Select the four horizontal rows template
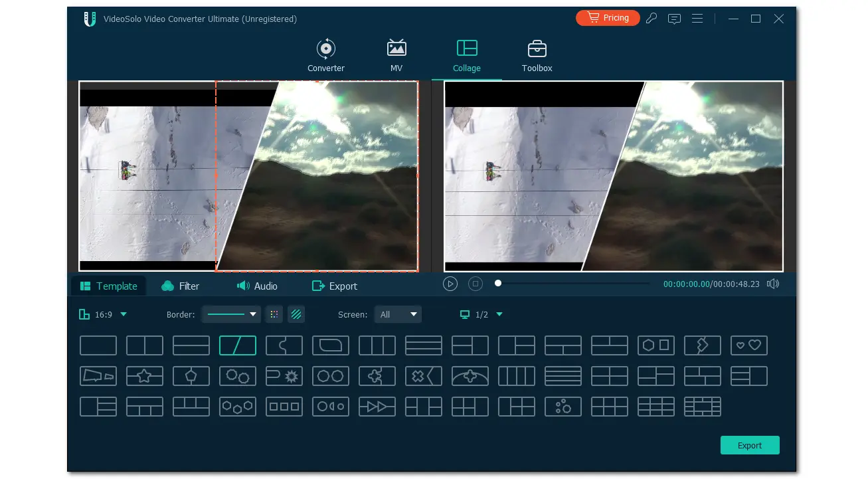This screenshot has height=479, width=868. [x=563, y=376]
